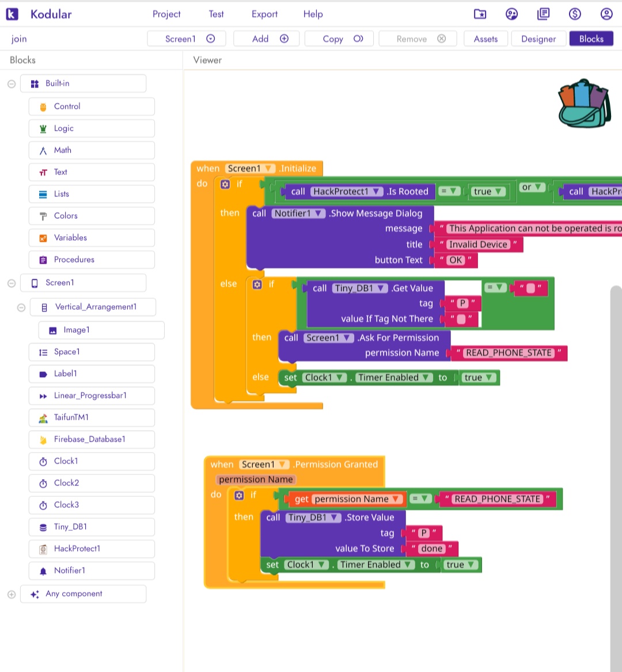The width and height of the screenshot is (622, 672).
Task: Click the "Invalid Device" title text block
Action: pos(479,245)
